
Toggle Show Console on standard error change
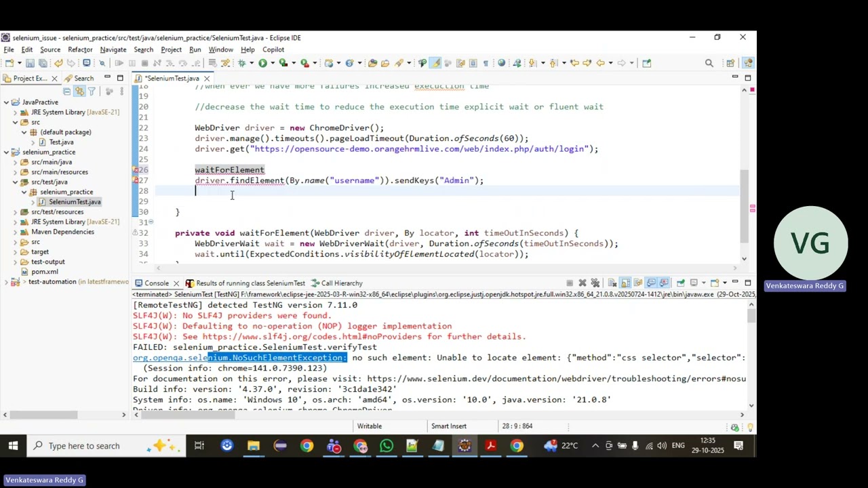[664, 283]
